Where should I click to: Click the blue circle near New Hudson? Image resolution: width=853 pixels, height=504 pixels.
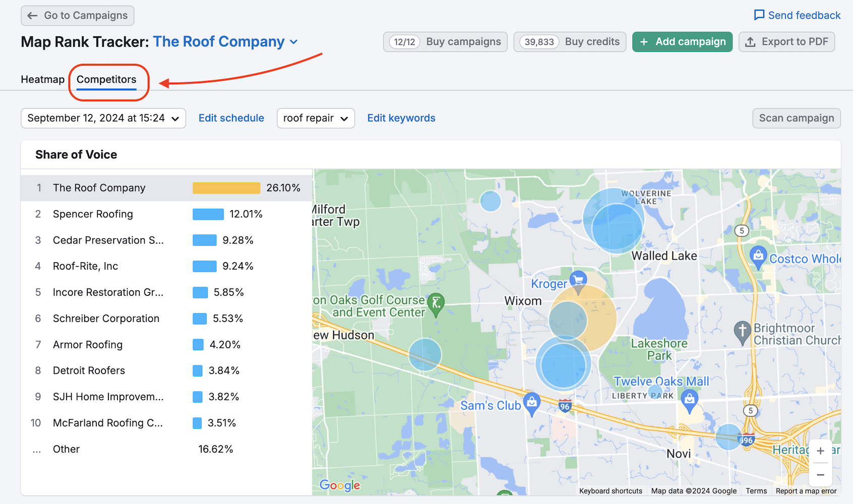(x=425, y=355)
